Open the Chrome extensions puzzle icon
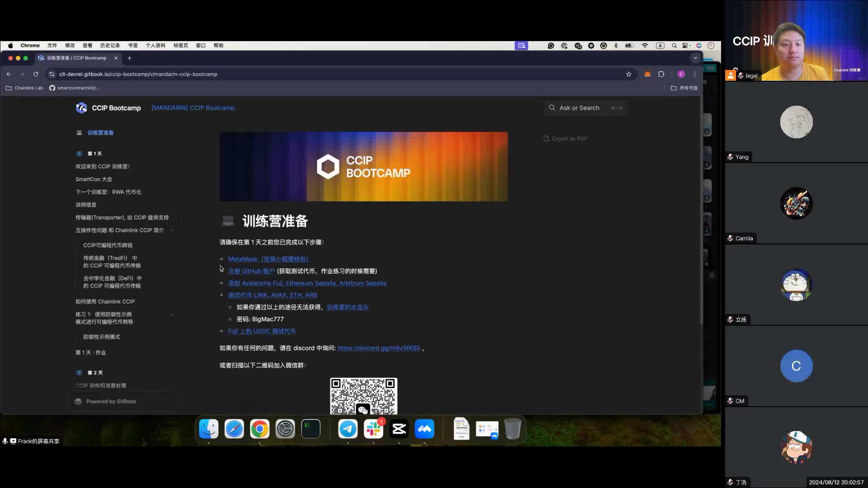This screenshot has width=868, height=488. pos(661,74)
